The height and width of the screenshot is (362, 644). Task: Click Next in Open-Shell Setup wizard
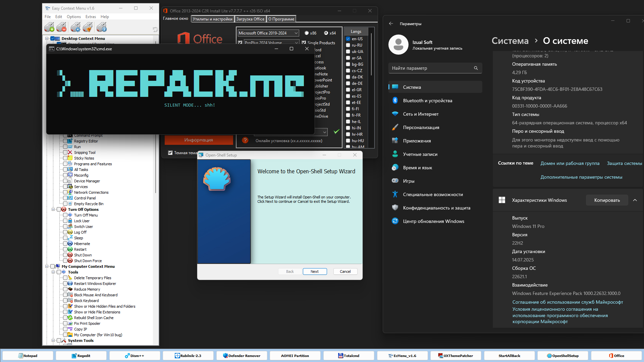(x=315, y=271)
